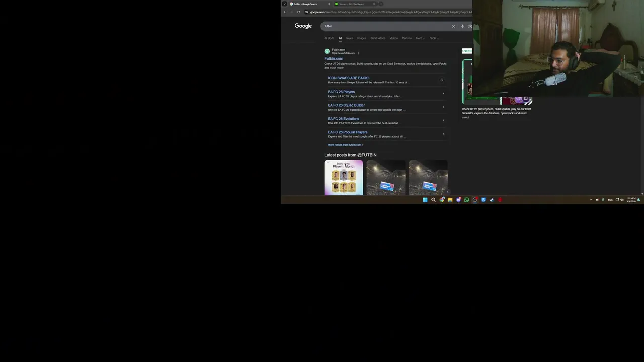View site information icon in address bar
Image resolution: width=644 pixels, height=362 pixels.
pyautogui.click(x=306, y=12)
